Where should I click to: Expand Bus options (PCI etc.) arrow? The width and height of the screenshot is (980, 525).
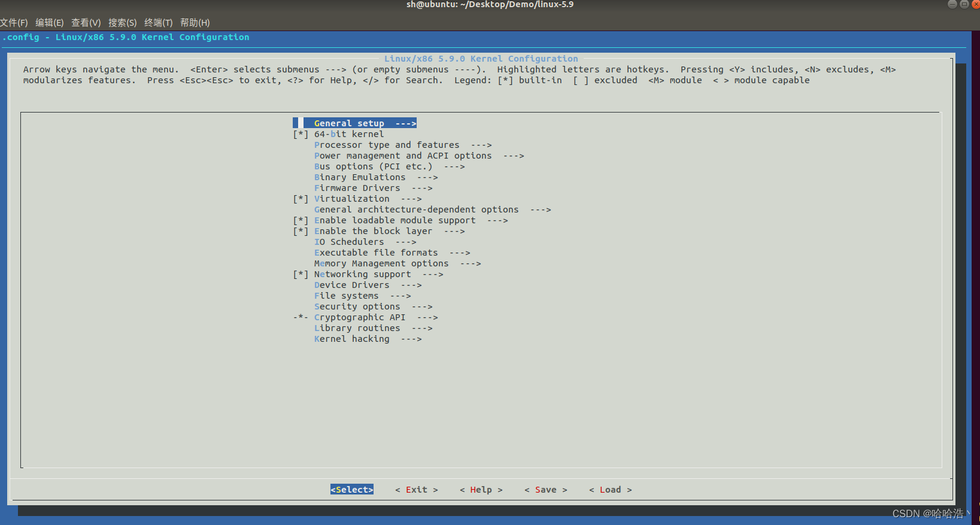tap(454, 166)
